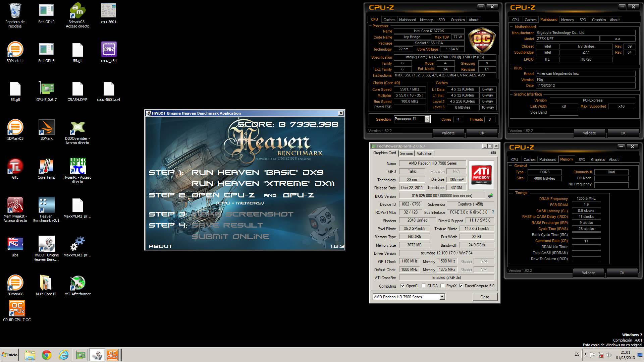The width and height of the screenshot is (644, 362).
Task: Toggle the PhysX checkbox in GPU-Z
Action: pos(443,286)
